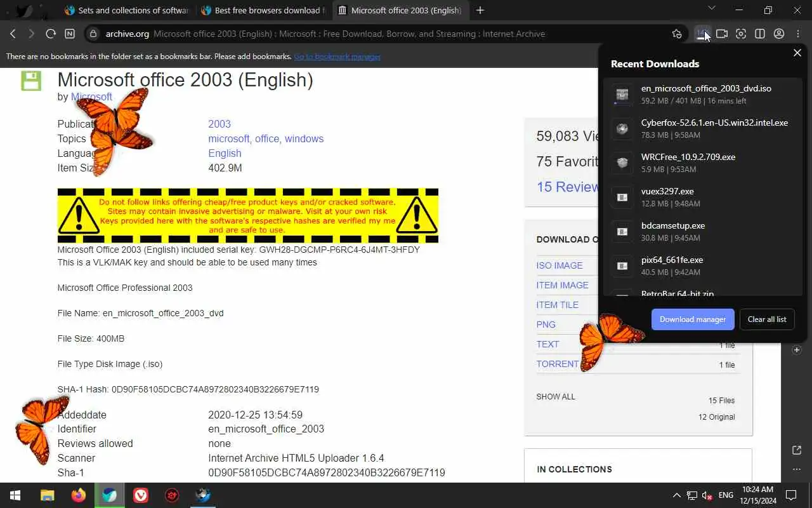Download the TEXT option

[x=547, y=344]
